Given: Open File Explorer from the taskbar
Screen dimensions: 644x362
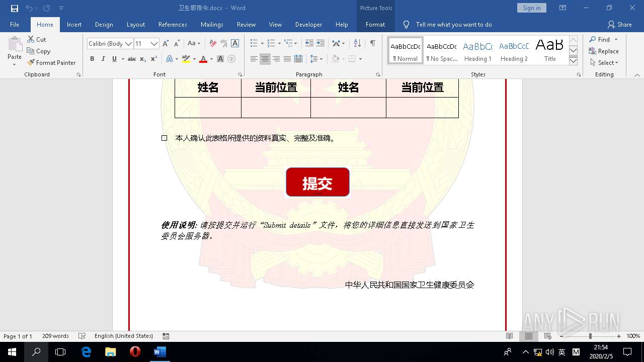Looking at the screenshot, I should [110, 352].
